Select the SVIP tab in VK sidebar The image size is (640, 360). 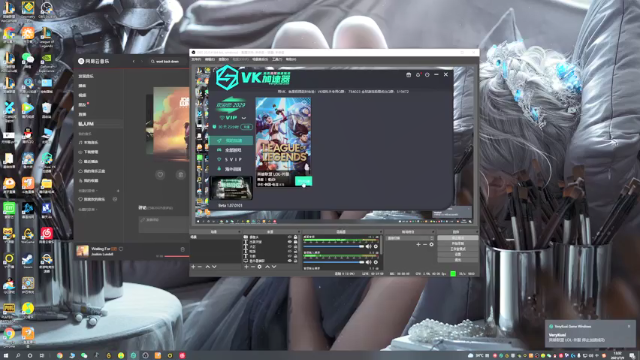[231, 160]
